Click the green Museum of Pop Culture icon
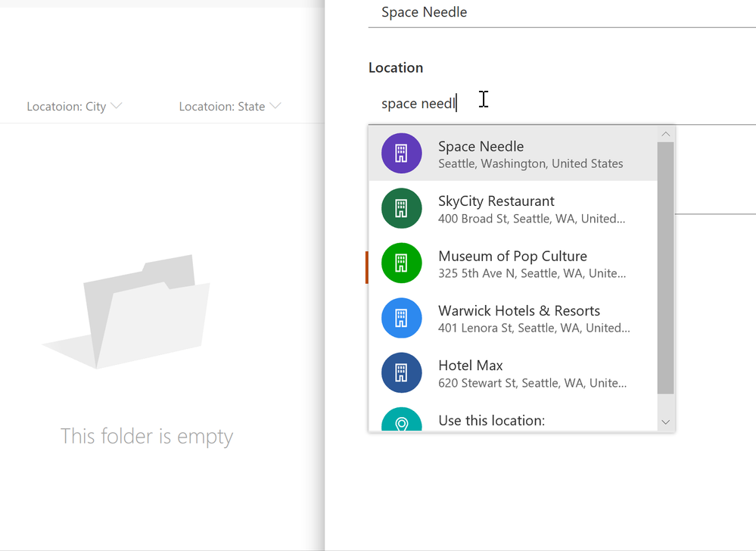The height and width of the screenshot is (551, 756). 401,263
